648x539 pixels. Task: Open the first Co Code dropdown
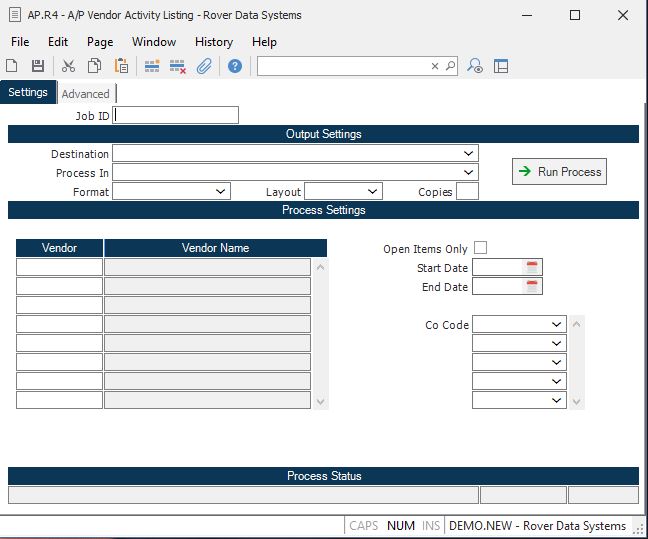[557, 325]
